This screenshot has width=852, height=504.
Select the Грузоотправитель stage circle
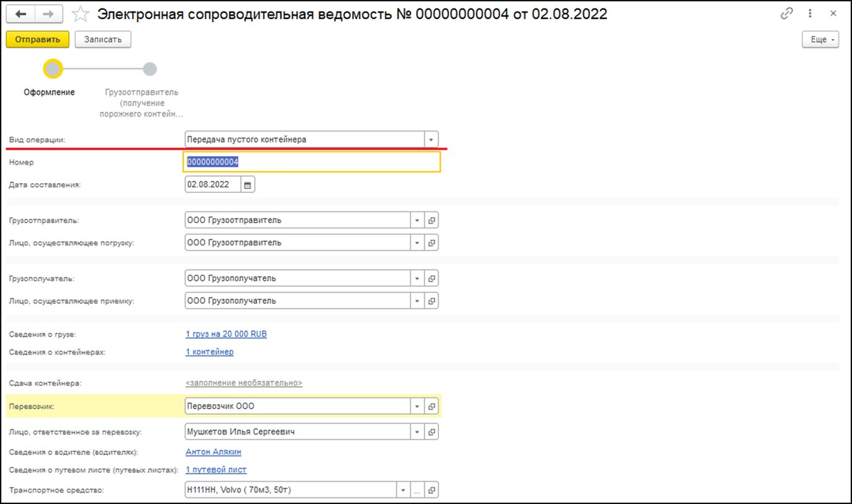149,69
